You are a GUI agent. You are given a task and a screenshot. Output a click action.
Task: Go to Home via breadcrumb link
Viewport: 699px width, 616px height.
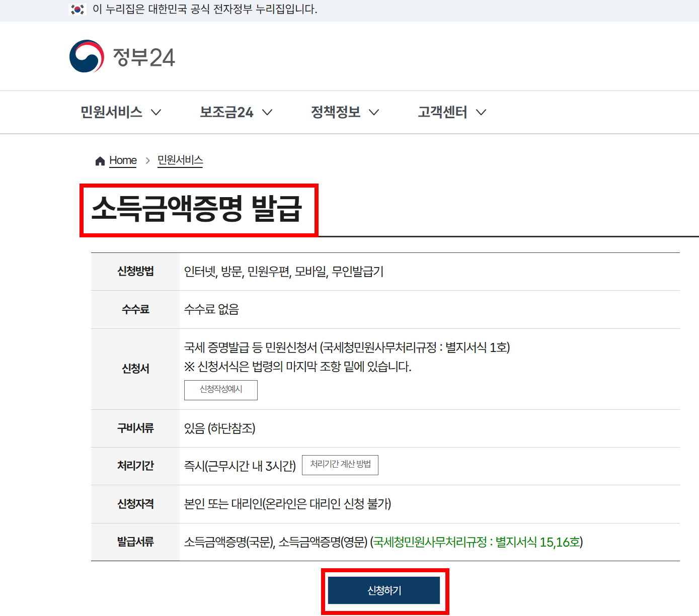click(x=123, y=160)
